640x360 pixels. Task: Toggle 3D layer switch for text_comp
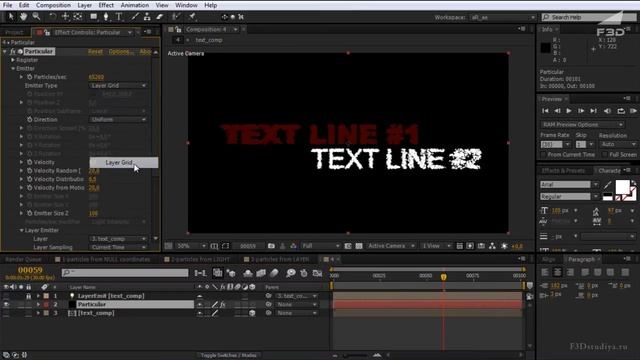(x=252, y=313)
